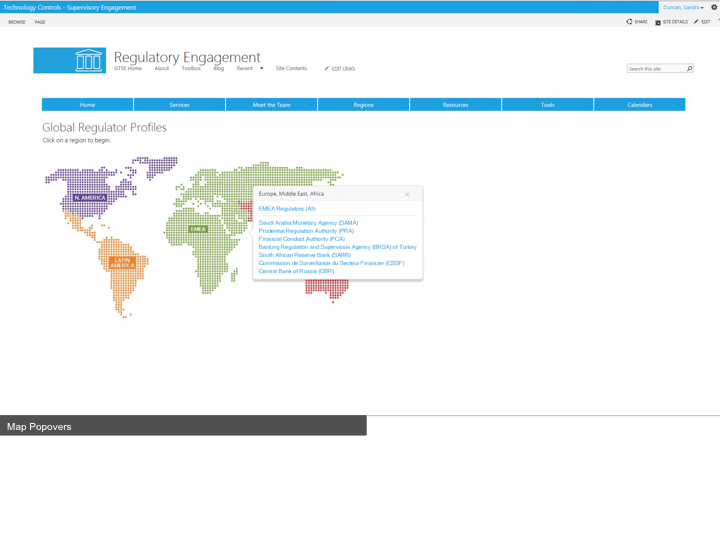
Task: Click the Edit page pencil icon
Action: pos(697,21)
